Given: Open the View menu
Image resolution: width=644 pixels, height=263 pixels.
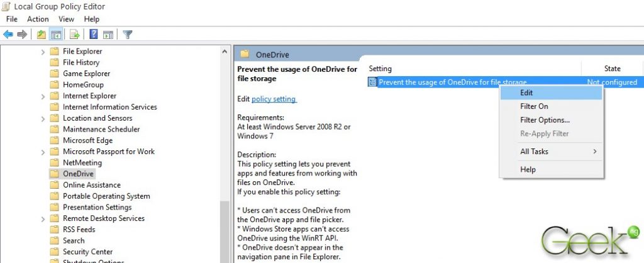Looking at the screenshot, I should pos(66,19).
